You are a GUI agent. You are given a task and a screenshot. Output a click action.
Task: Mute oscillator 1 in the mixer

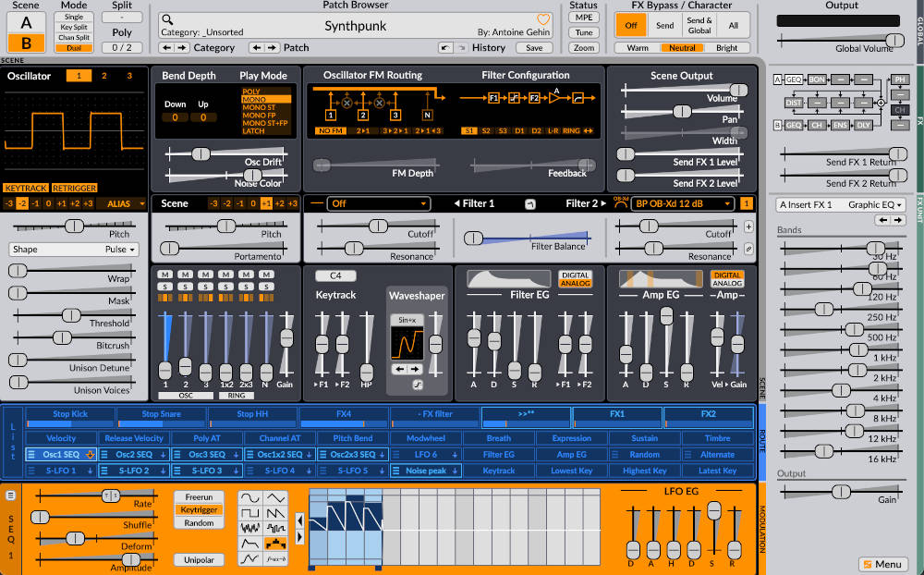click(165, 275)
